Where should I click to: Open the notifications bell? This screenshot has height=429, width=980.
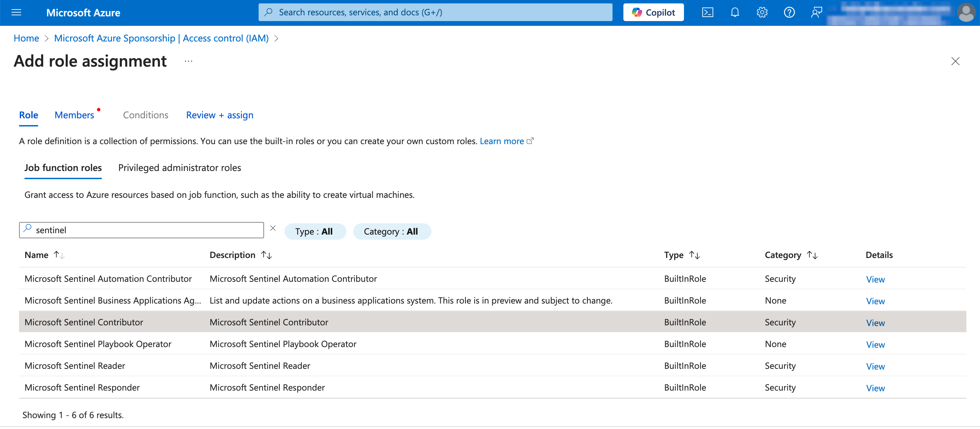coord(735,13)
